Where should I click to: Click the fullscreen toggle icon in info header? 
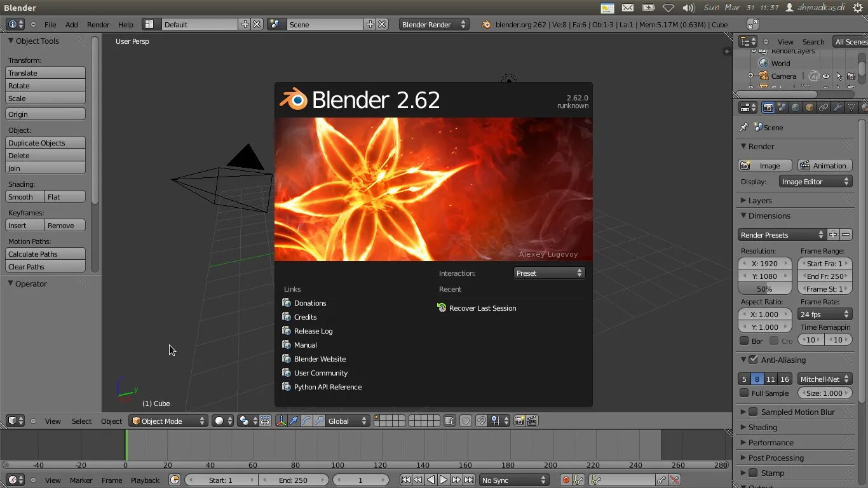[x=752, y=24]
